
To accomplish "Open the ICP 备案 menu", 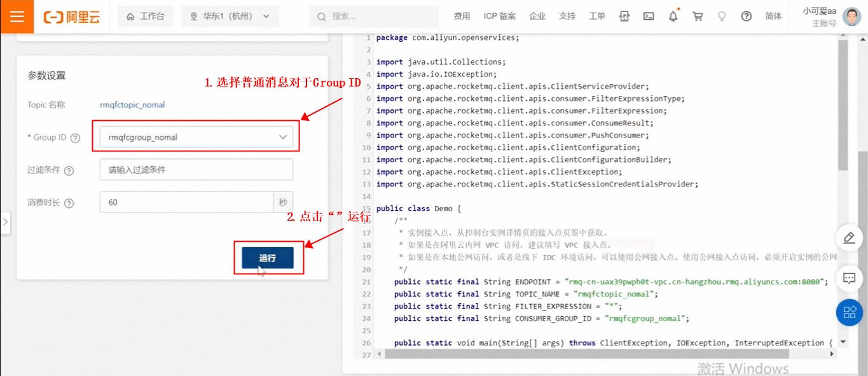I will (500, 17).
